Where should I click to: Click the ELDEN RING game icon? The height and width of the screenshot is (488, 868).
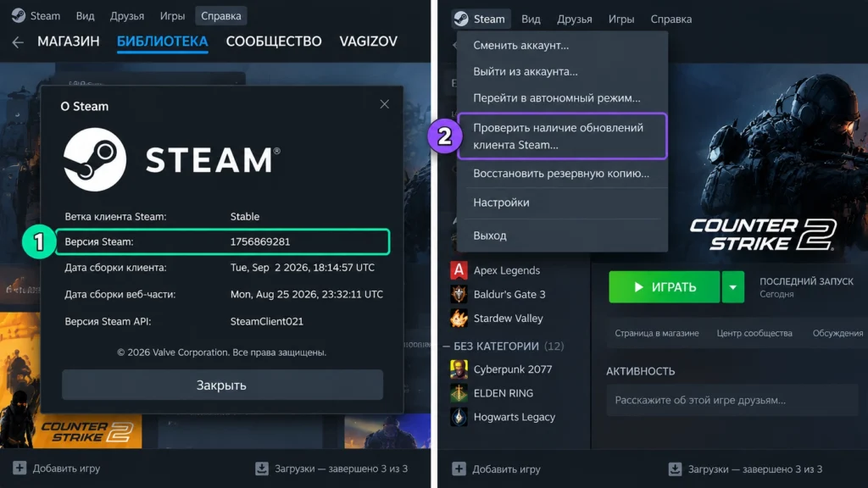459,393
